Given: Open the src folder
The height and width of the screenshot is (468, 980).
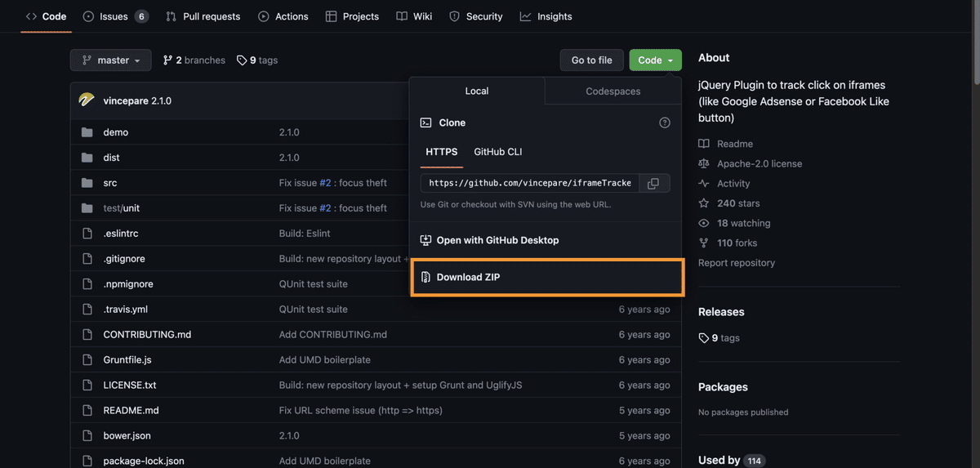Looking at the screenshot, I should (x=110, y=183).
